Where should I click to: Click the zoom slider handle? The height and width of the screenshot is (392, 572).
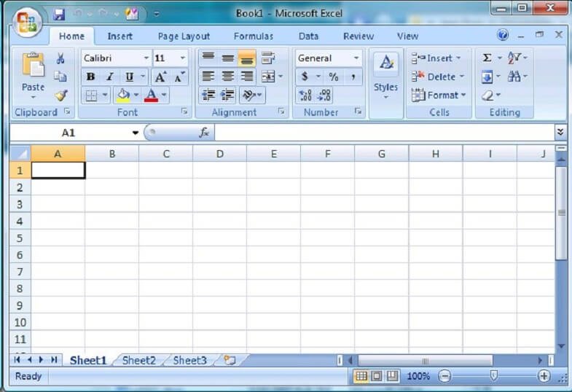coord(493,375)
